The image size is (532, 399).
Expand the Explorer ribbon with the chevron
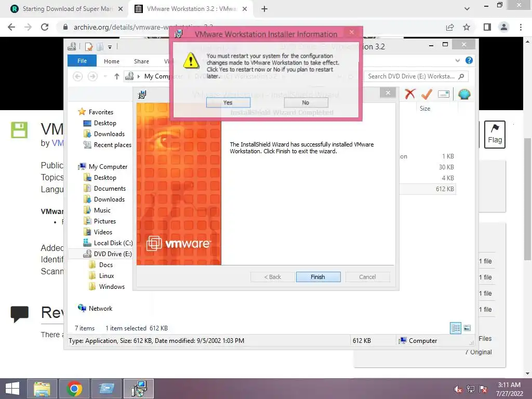pos(457,60)
